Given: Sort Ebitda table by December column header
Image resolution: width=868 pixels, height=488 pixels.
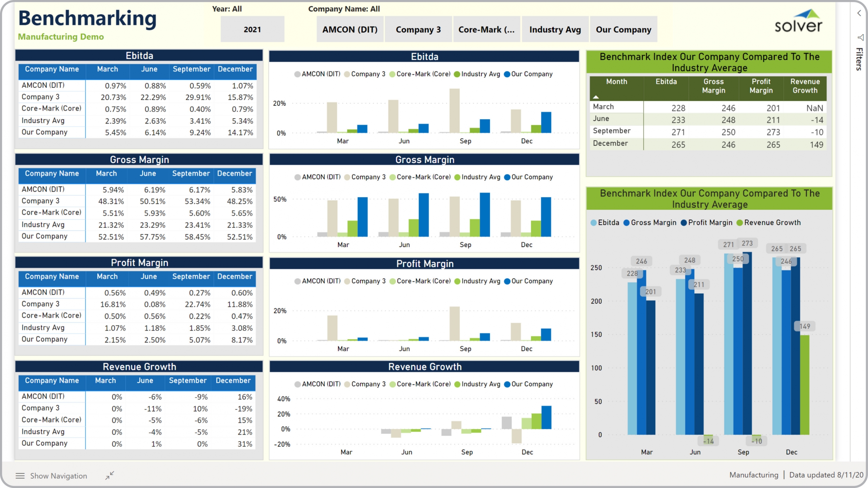Looking at the screenshot, I should click(235, 69).
